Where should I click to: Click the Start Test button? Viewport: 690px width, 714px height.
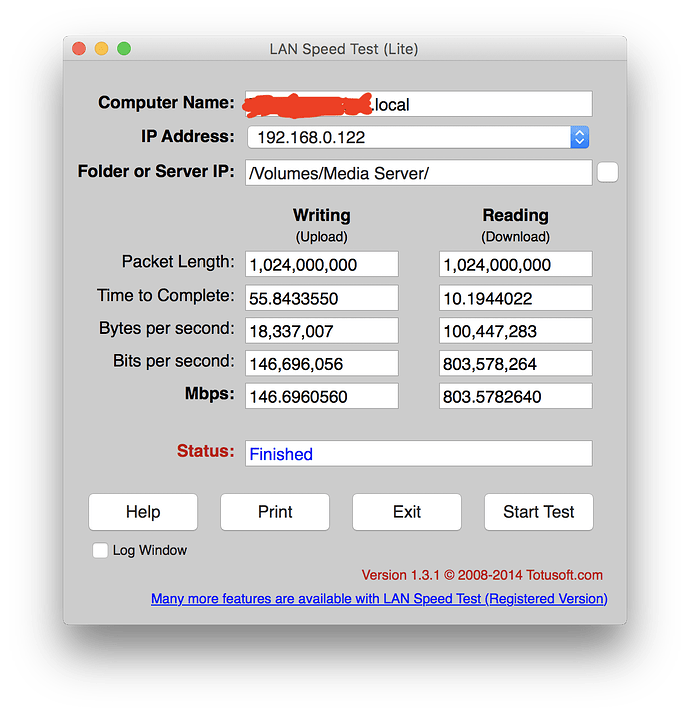(x=538, y=512)
